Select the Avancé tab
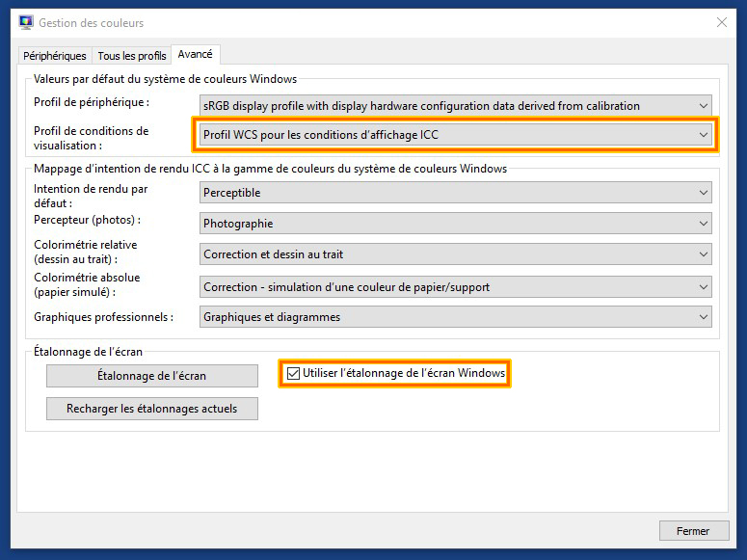747x560 pixels. pos(196,55)
